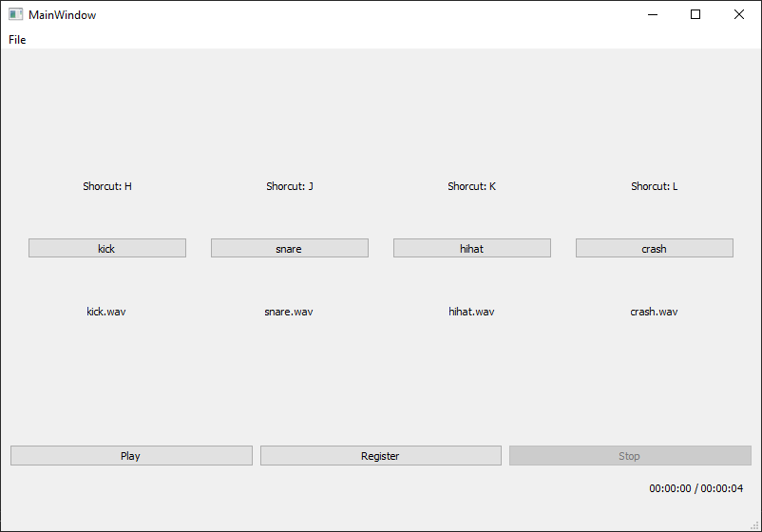762x532 pixels.
Task: Select the kick.wav file label
Action: pyautogui.click(x=106, y=312)
